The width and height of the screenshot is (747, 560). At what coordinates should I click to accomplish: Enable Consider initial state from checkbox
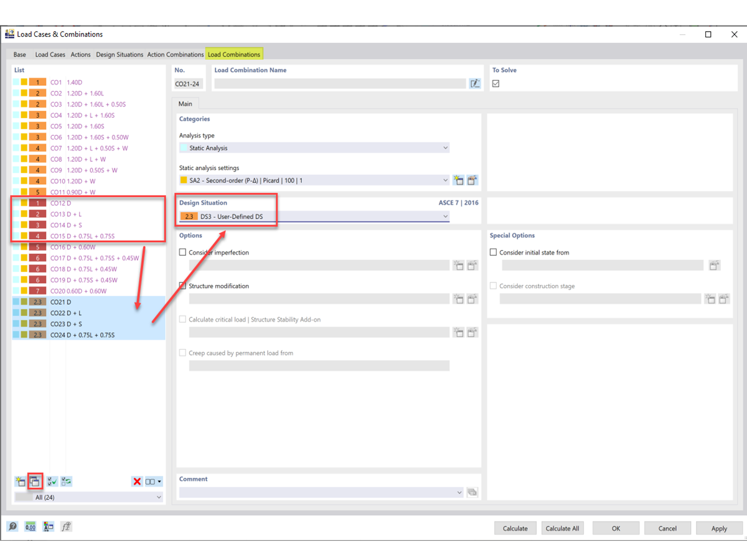pos(493,253)
